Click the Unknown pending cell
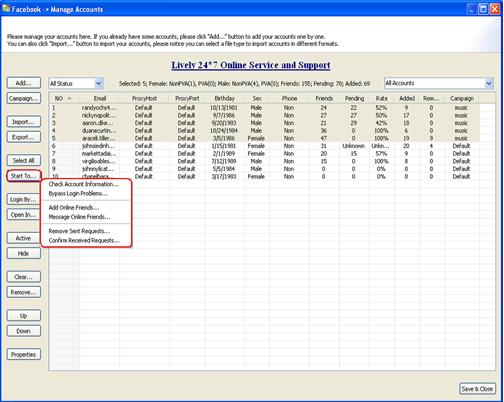This screenshot has width=504, height=402. 354,146
